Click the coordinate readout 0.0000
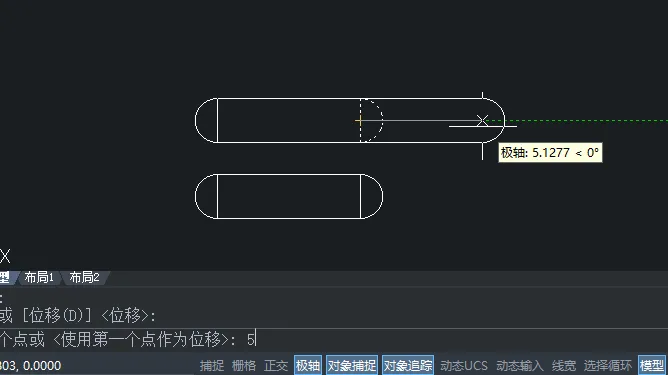 pyautogui.click(x=42, y=366)
